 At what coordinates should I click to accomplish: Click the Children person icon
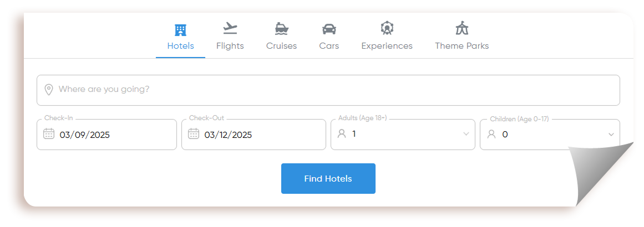coord(491,134)
